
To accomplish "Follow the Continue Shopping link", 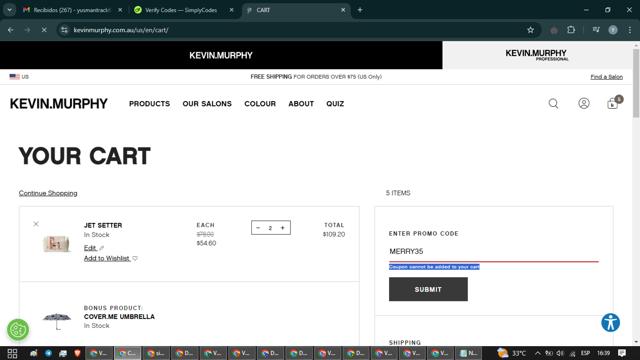I will 48,193.
